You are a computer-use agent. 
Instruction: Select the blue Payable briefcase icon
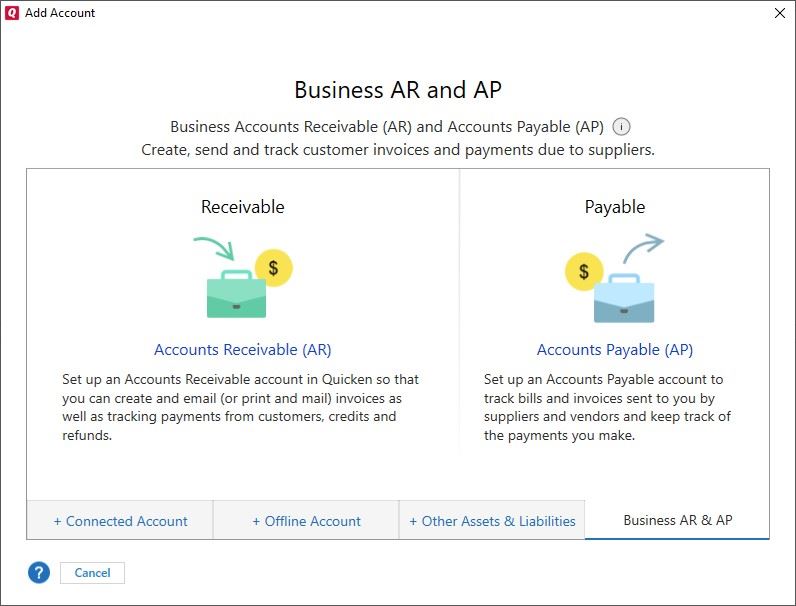[623, 298]
